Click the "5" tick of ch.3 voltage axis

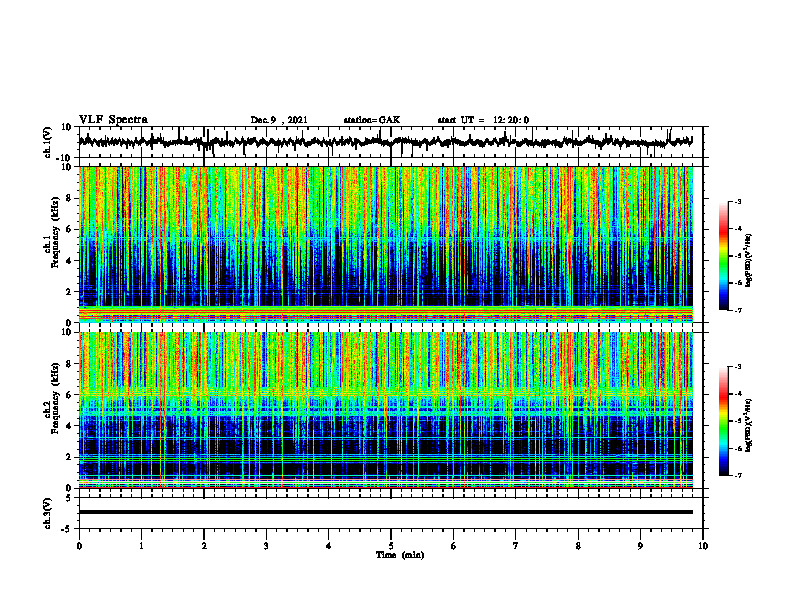pyautogui.click(x=70, y=498)
